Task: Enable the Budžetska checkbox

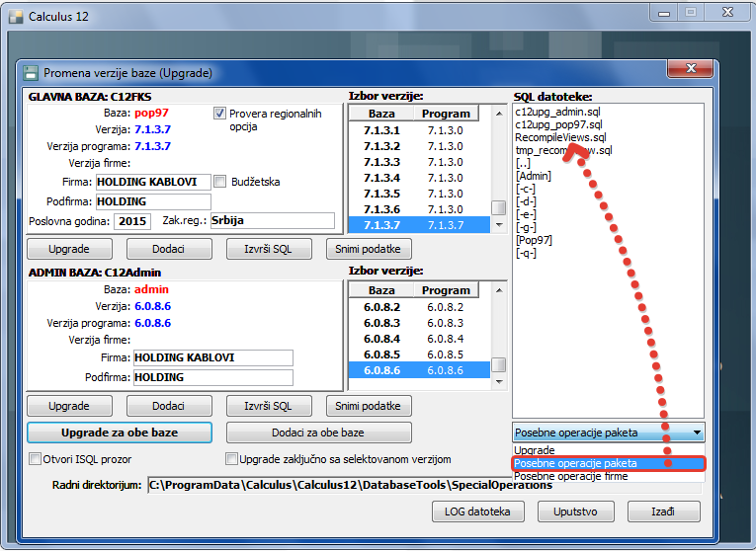Action: click(220, 182)
